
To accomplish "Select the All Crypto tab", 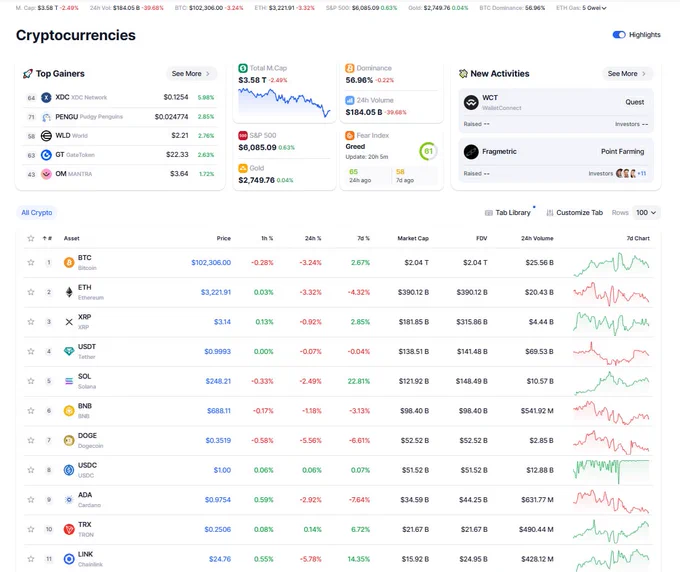I will click(x=37, y=212).
